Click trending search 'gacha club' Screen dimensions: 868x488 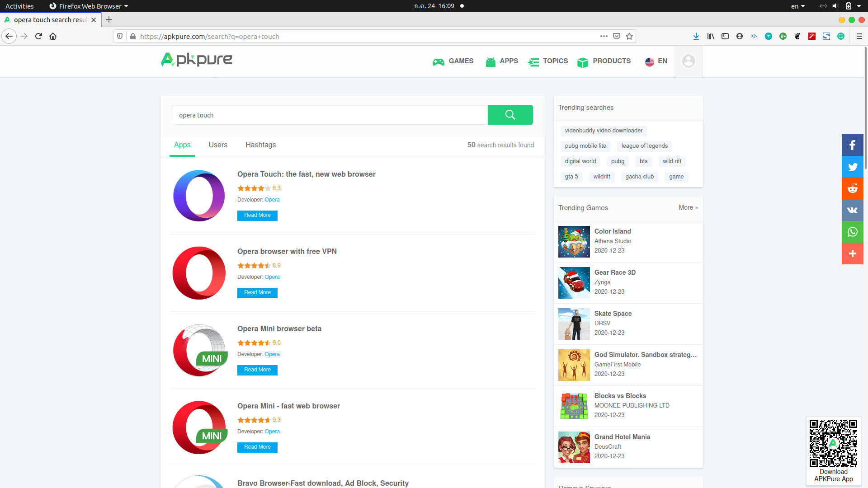tap(639, 177)
